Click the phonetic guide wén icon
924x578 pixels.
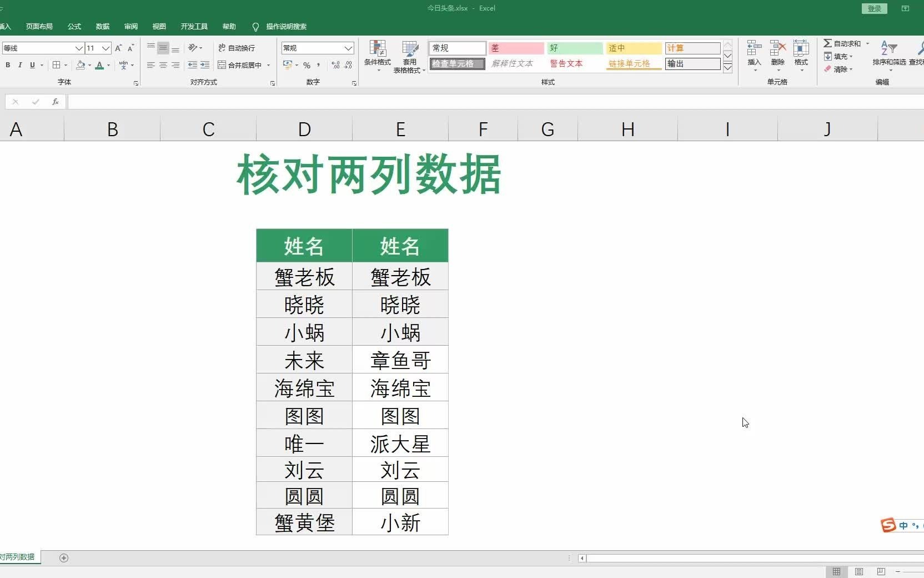pyautogui.click(x=123, y=65)
